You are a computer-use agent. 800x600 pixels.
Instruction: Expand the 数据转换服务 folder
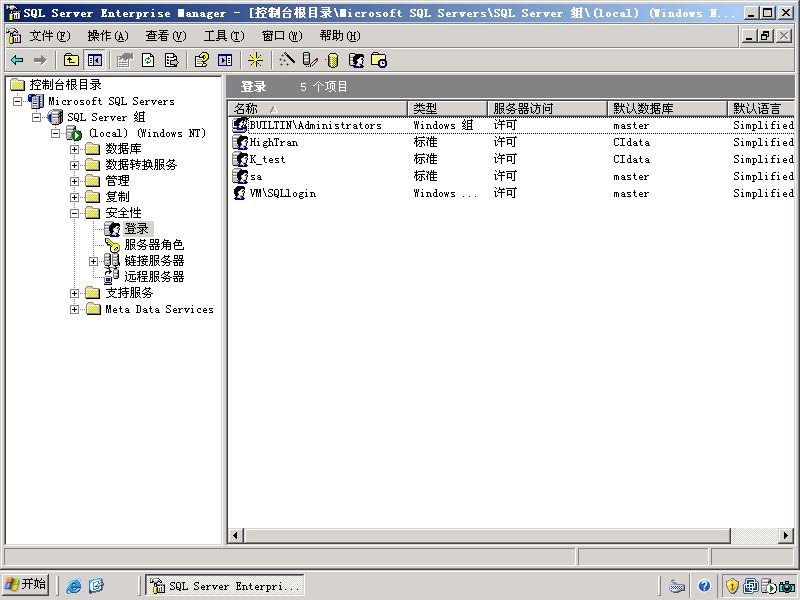(x=74, y=165)
